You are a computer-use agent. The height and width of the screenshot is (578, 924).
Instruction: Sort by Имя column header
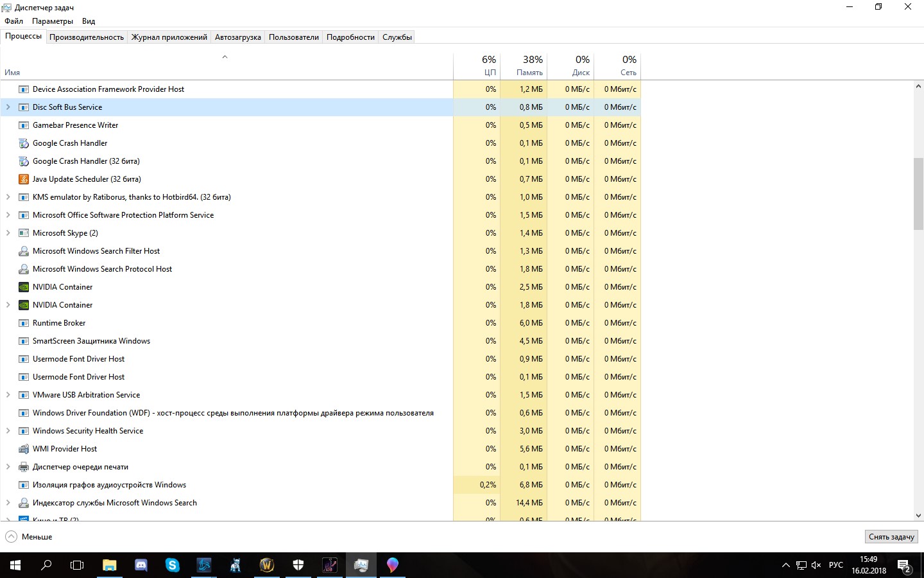click(227, 66)
